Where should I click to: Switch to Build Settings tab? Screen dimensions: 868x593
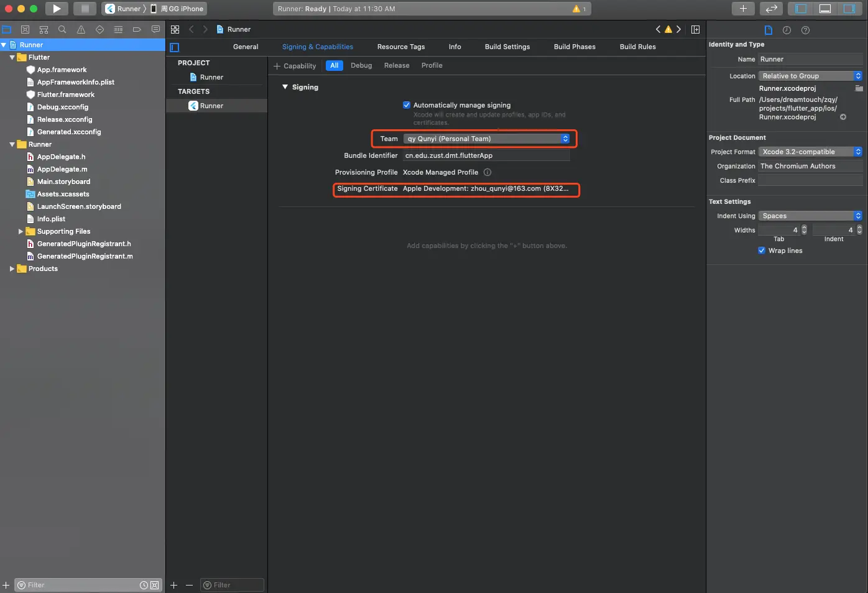coord(507,47)
